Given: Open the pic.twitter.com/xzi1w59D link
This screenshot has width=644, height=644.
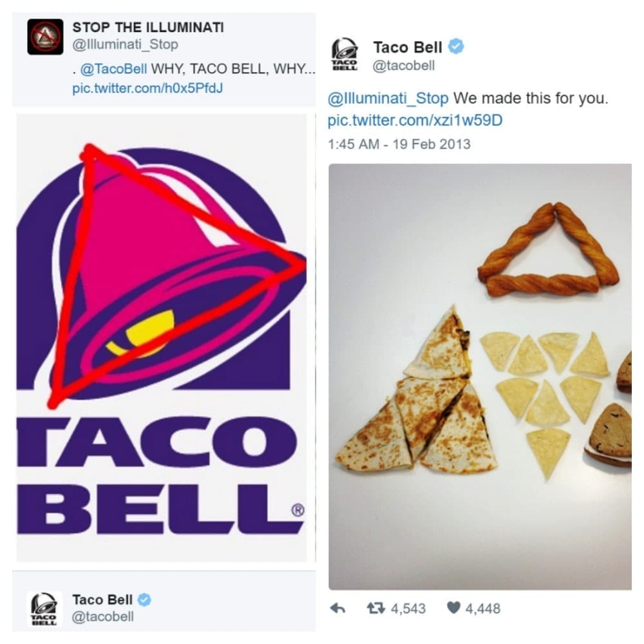Looking at the screenshot, I should coord(415,120).
